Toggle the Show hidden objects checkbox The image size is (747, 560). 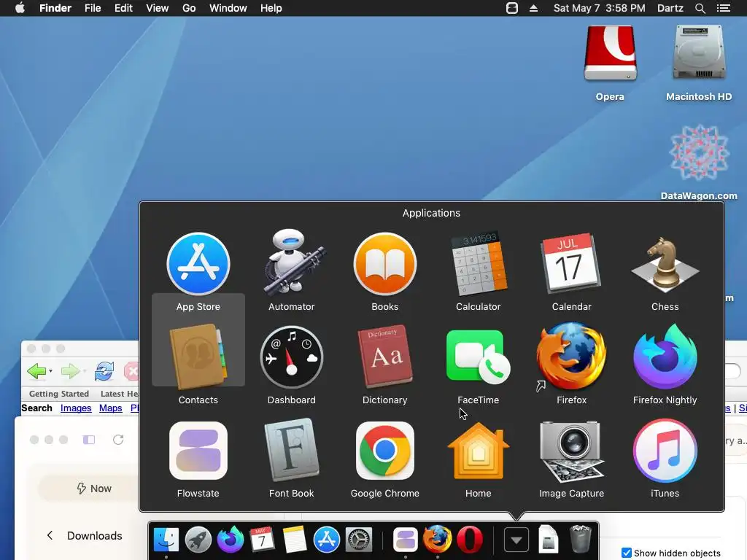click(x=627, y=553)
